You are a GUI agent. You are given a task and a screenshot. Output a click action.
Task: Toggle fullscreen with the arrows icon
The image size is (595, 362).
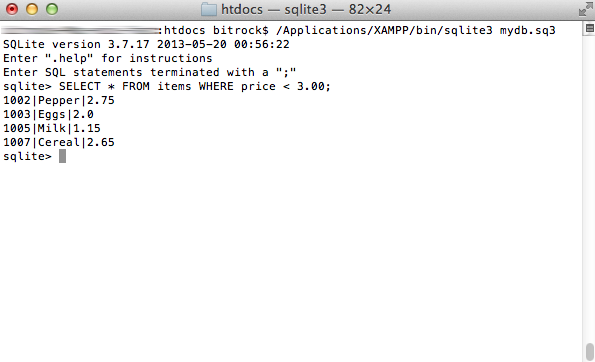click(x=586, y=9)
